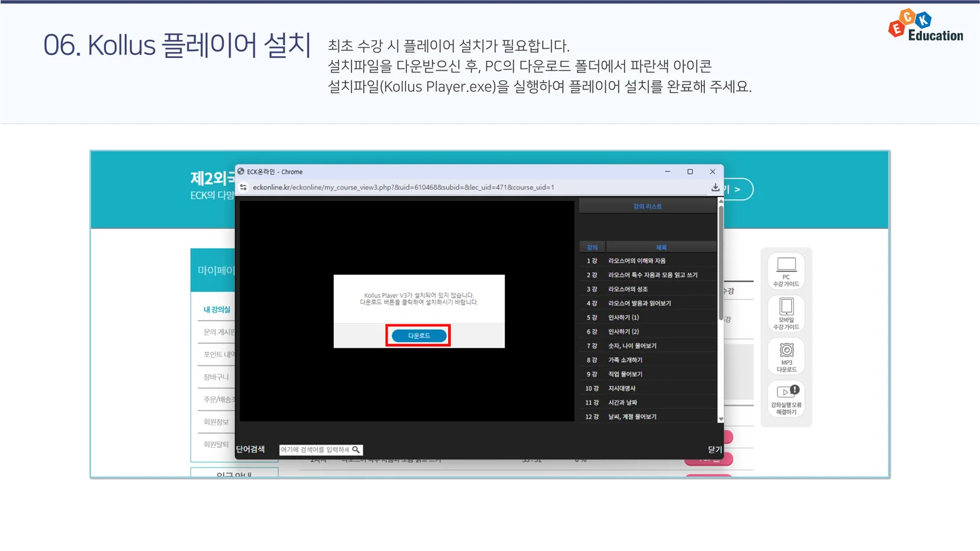This screenshot has width=980, height=551.
Task: Click the search magnifier icon next to 단어검색
Action: pos(356,450)
